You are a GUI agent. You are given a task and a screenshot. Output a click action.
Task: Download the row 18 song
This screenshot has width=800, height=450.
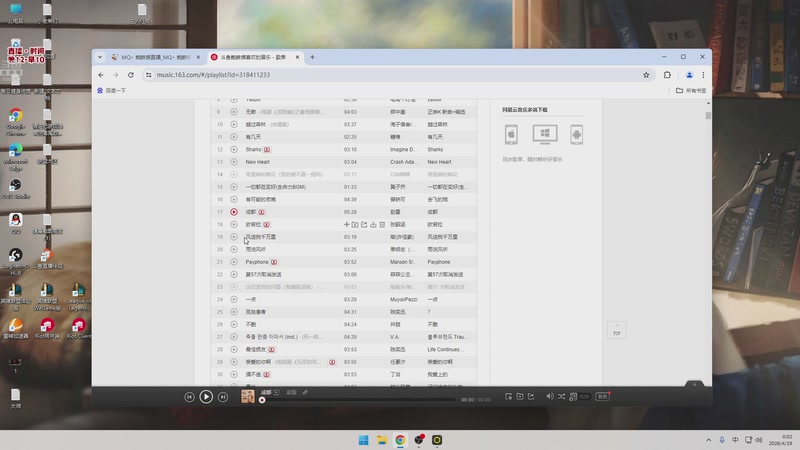(373, 224)
